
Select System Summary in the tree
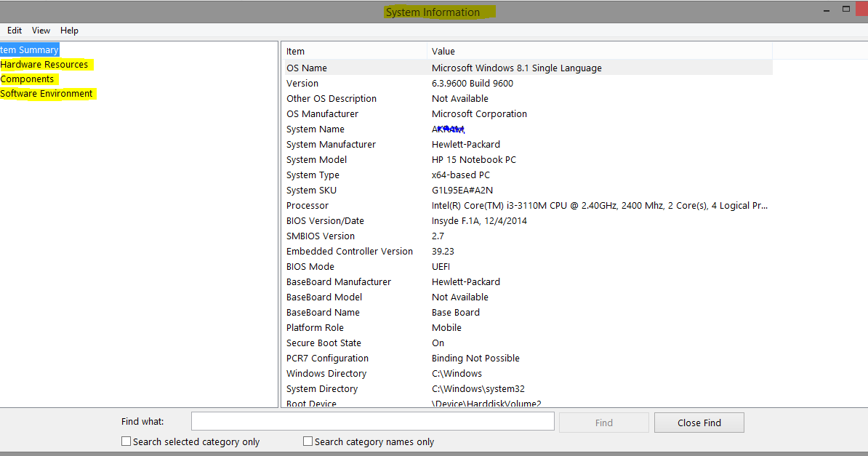click(29, 50)
